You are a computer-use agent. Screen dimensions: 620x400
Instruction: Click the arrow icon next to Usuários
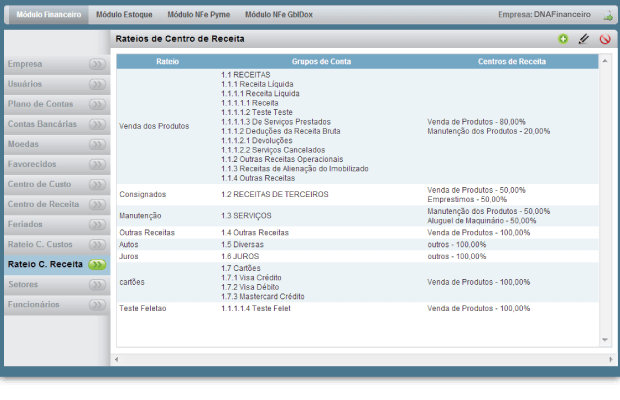tap(96, 84)
